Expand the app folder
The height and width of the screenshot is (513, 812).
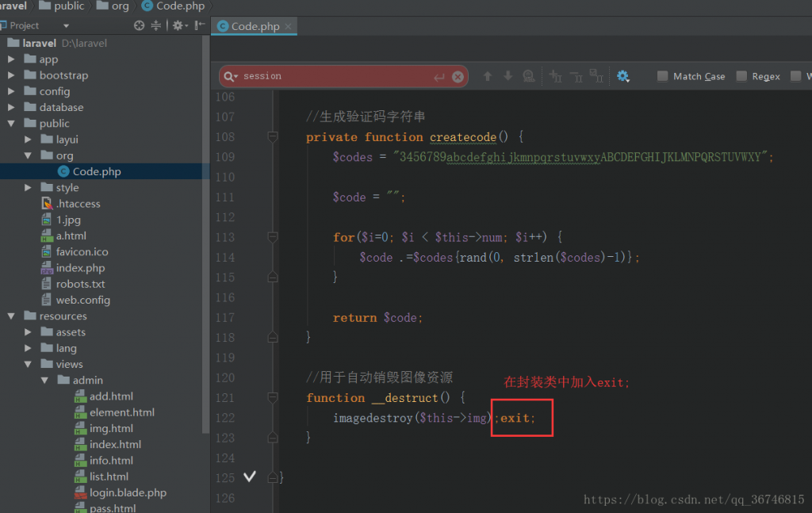tap(11, 59)
